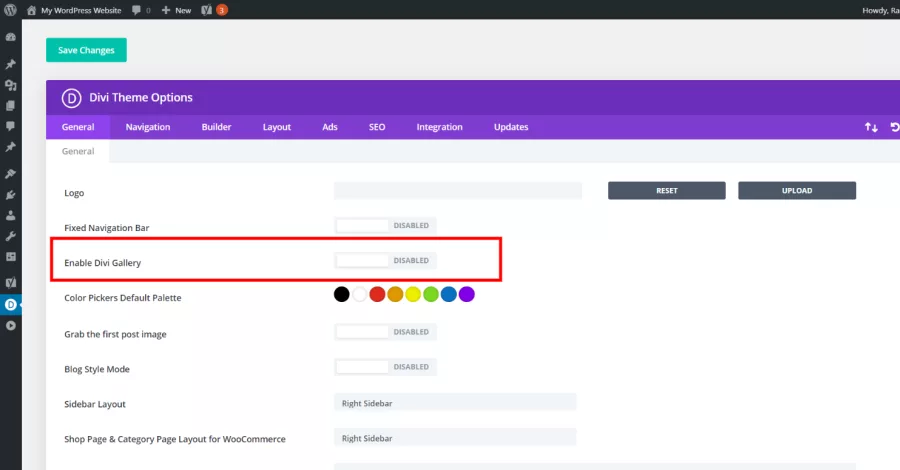Pick the red palette swatch
This screenshot has height=470, width=900.
click(x=377, y=294)
